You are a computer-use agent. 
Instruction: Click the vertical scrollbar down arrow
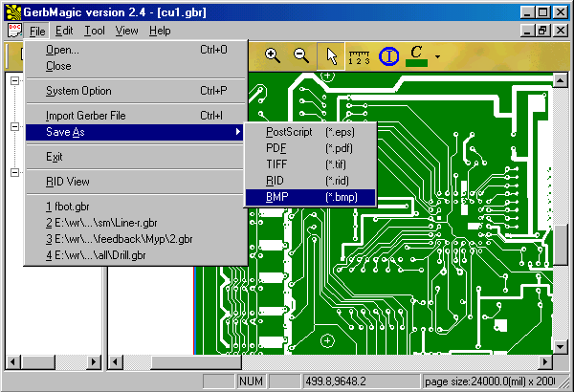[x=560, y=347]
